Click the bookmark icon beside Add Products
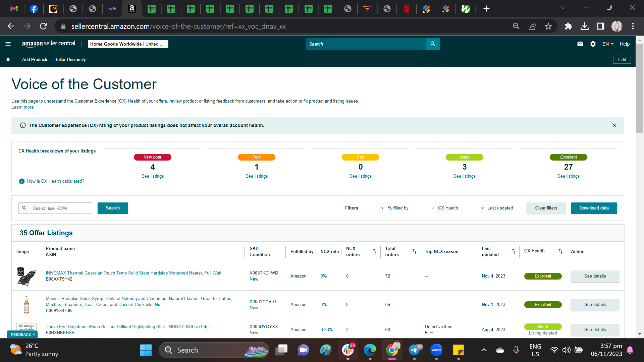Viewport: 644px width, 362px height. click(x=8, y=60)
